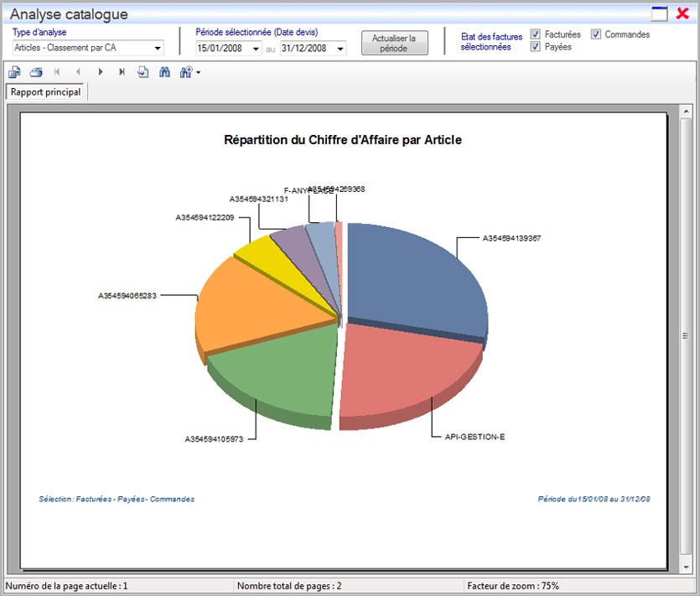Open the Go to page tool

coord(143,72)
